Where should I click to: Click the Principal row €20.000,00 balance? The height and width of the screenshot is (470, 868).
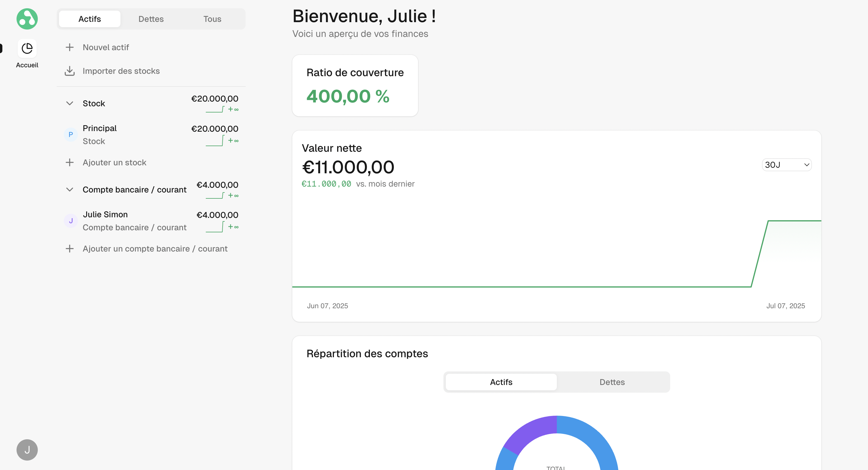pyautogui.click(x=215, y=129)
